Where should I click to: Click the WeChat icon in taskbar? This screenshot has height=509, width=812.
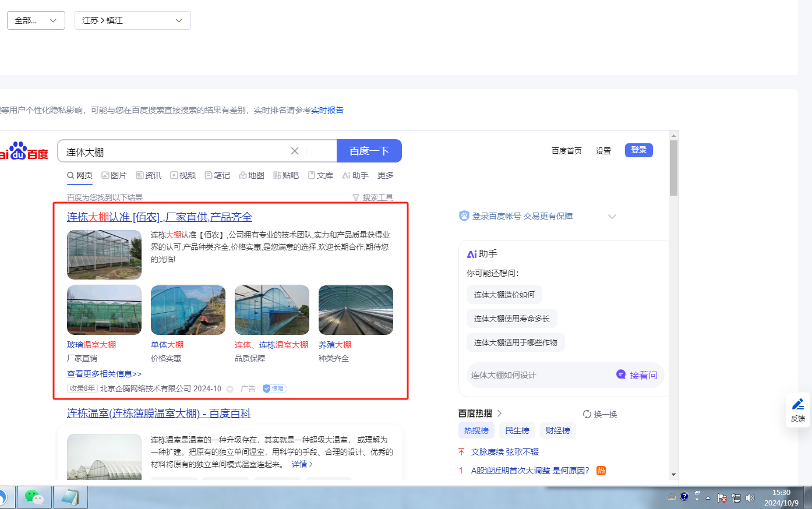point(34,497)
